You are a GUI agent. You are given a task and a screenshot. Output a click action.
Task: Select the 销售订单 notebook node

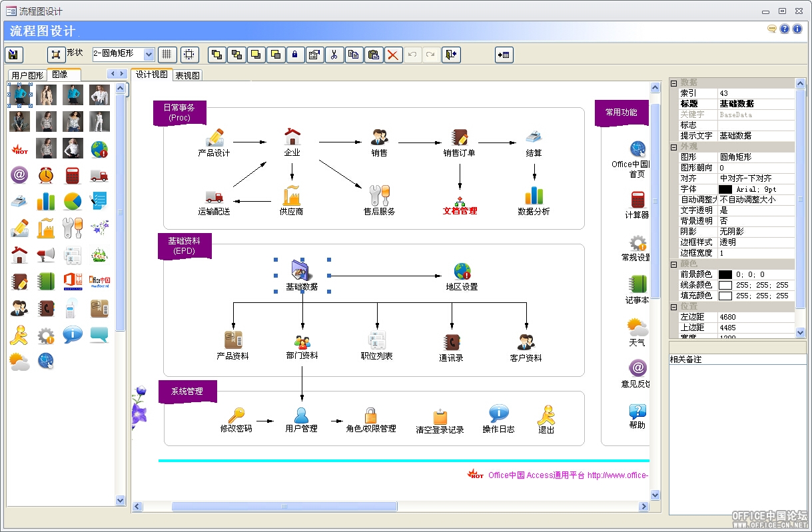tap(460, 142)
